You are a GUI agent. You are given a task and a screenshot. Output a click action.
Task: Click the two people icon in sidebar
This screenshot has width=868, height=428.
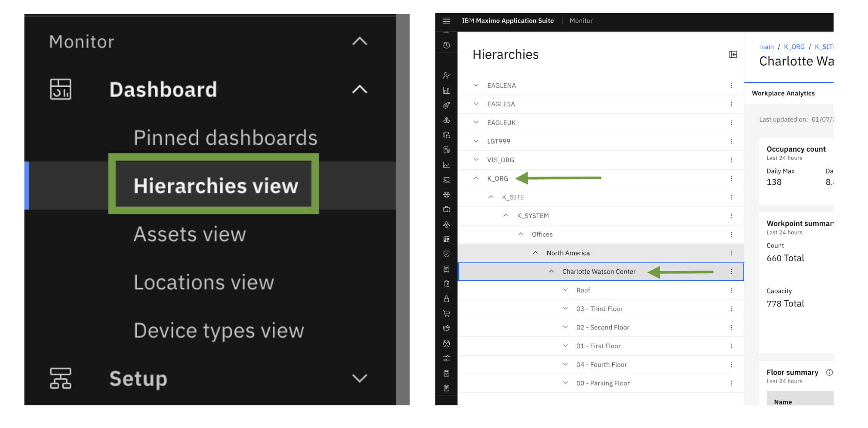(446, 343)
